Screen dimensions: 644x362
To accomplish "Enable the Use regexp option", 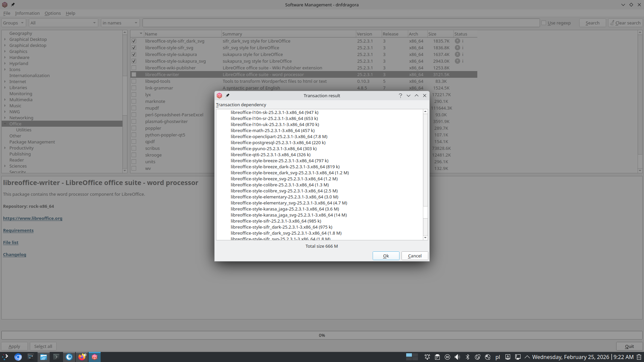I will tap(544, 23).
